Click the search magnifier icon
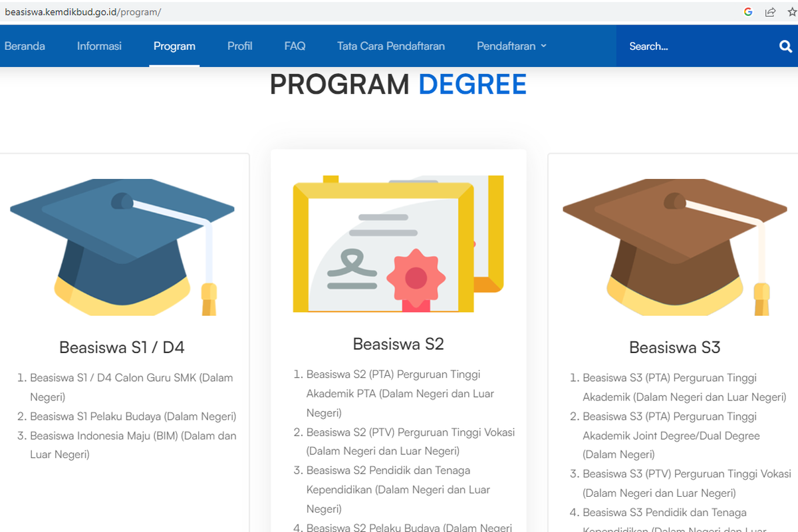The height and width of the screenshot is (532, 798). tap(785, 47)
